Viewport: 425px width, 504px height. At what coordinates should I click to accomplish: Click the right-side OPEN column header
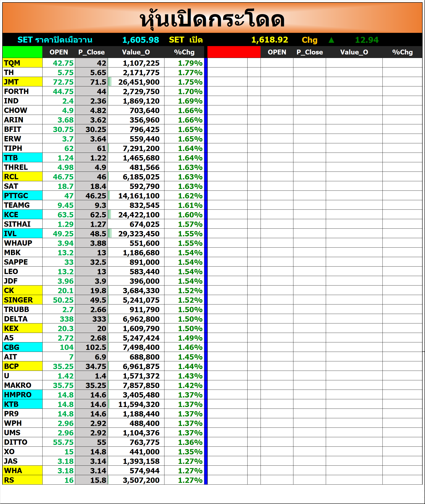[277, 52]
